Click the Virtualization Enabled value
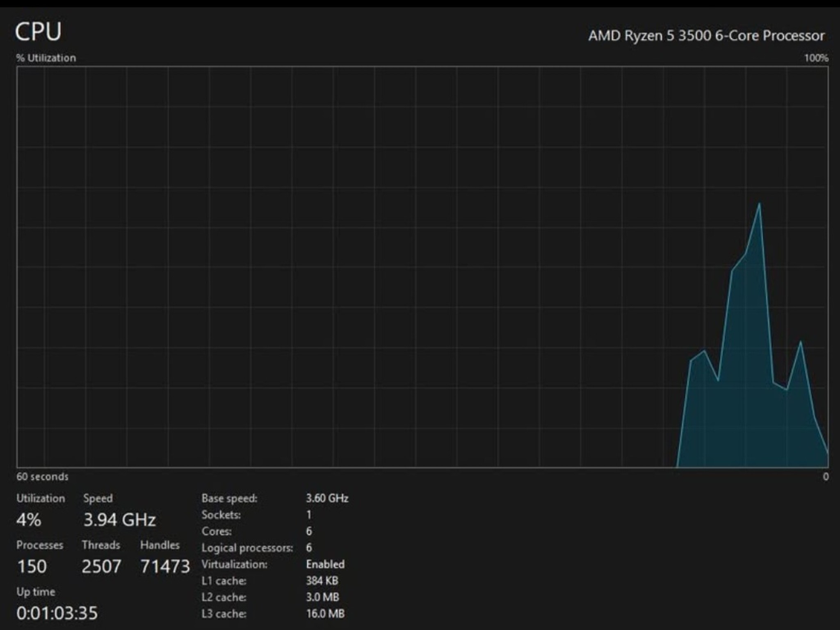Image resolution: width=840 pixels, height=630 pixels. click(x=325, y=564)
